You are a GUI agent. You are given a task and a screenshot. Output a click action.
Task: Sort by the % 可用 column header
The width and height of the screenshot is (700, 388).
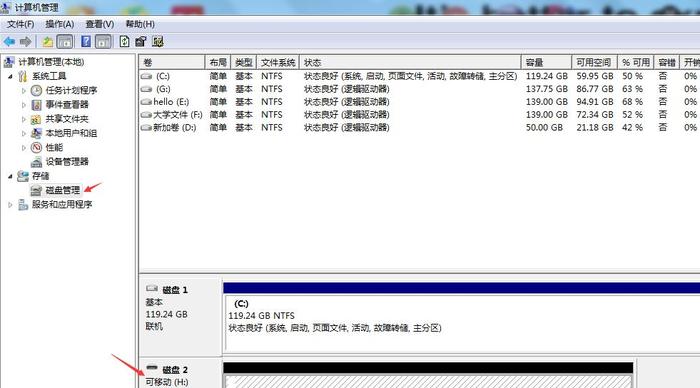[636, 62]
